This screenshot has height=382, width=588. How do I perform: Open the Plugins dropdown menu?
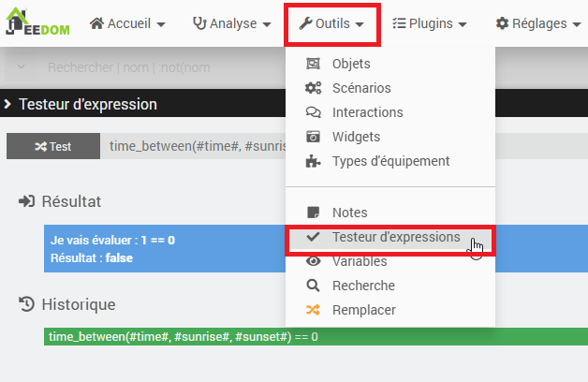click(x=430, y=23)
